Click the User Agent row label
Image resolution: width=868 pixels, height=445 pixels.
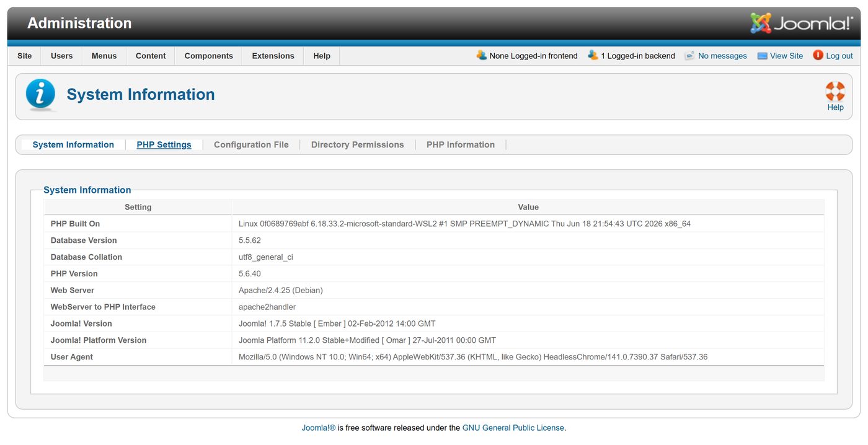point(72,358)
